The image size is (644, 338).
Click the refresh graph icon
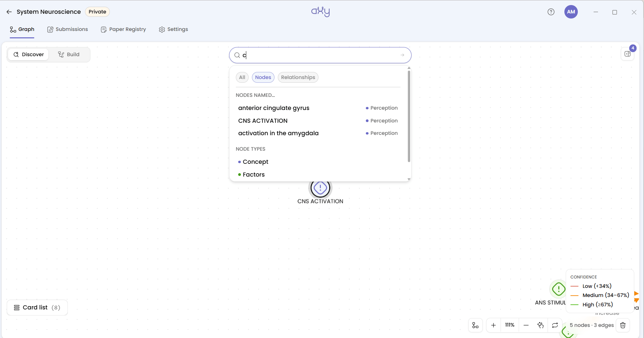click(555, 325)
